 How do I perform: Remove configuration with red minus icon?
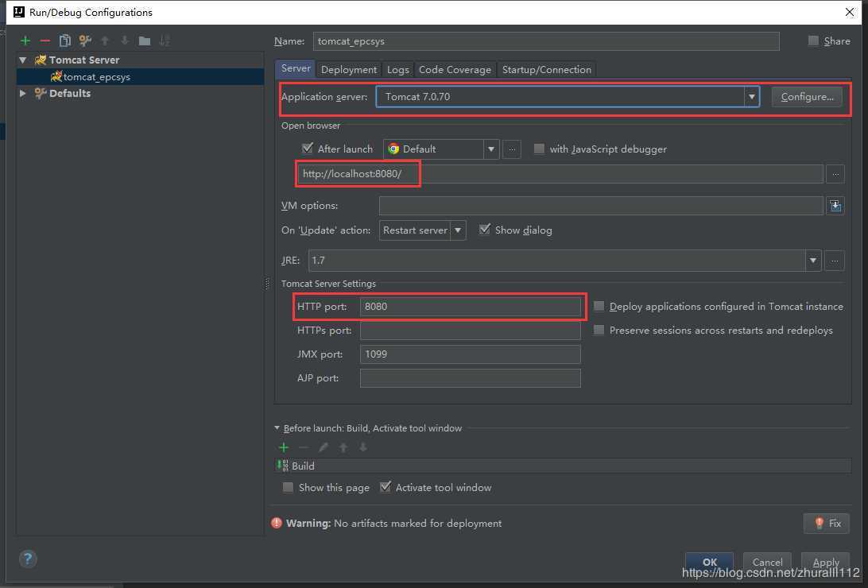click(x=45, y=41)
